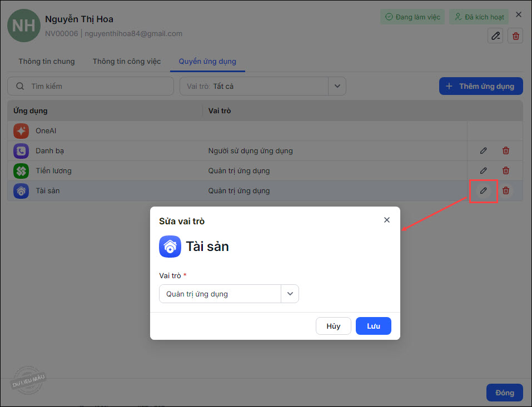Image resolution: width=532 pixels, height=407 pixels.
Task: Delete the Danh bạ app permission
Action: (505, 150)
